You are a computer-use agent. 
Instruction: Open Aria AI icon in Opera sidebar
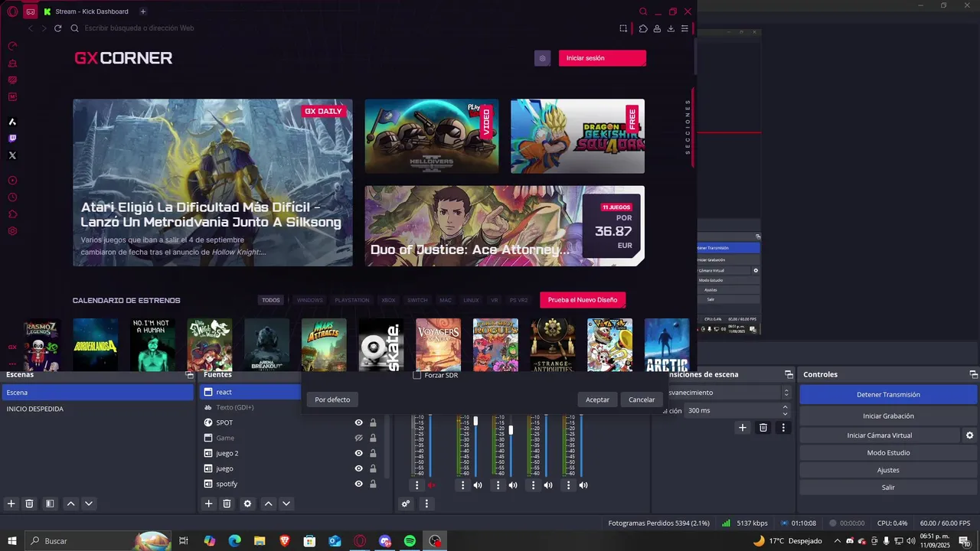[12, 122]
